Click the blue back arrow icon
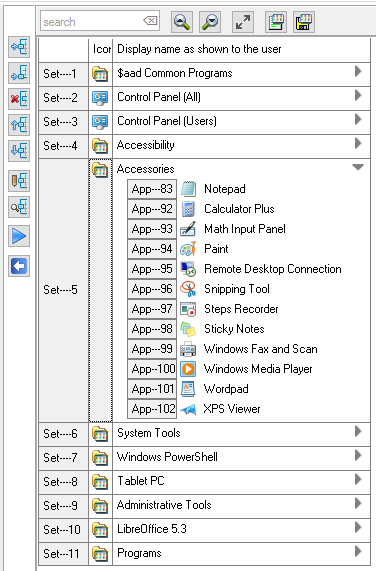The image size is (376, 571). 19,266
